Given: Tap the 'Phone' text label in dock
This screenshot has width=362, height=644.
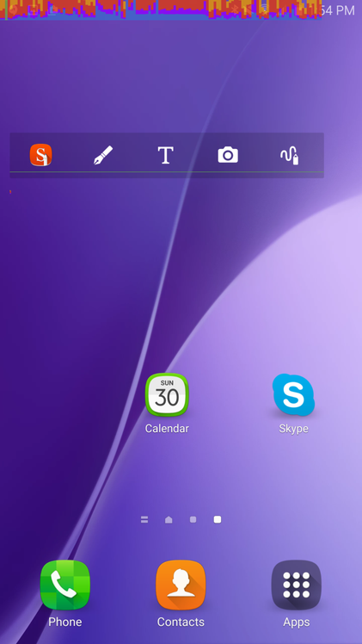Looking at the screenshot, I should [x=65, y=622].
